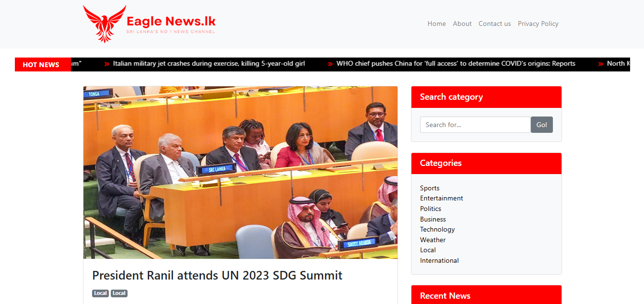
Task: Click the red arrow before Italian jet headline
Action: coord(107,64)
